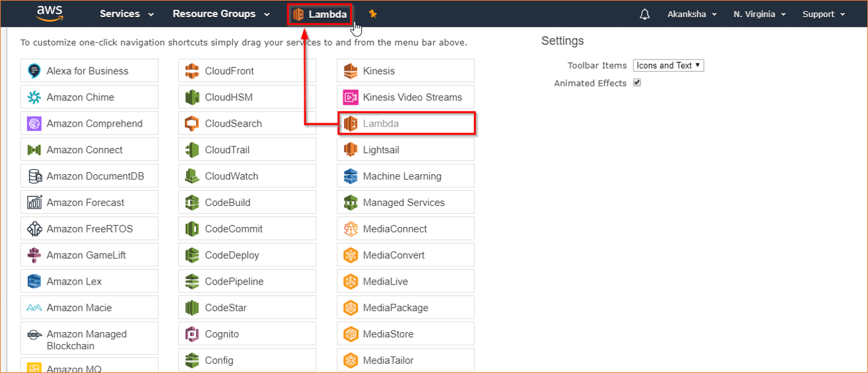Click the Amazon MQ tile
Screen dimensions: 868x373
coord(90,365)
